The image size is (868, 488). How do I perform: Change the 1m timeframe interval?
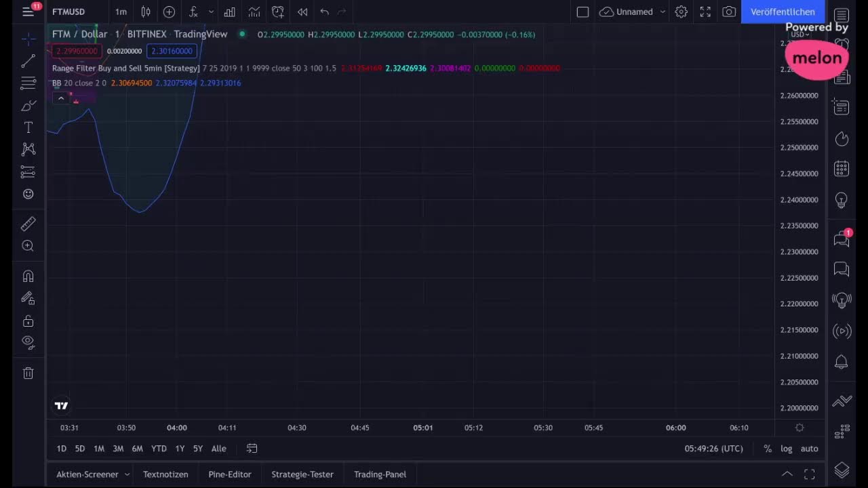click(x=121, y=12)
